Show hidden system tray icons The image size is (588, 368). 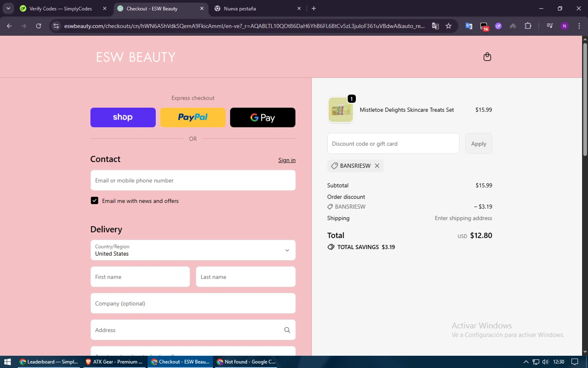526,362
